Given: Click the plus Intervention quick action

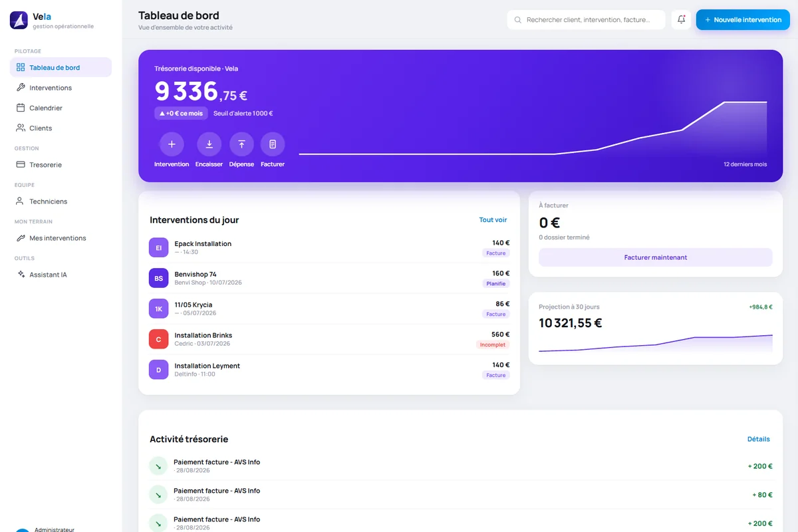Looking at the screenshot, I should tap(172, 144).
